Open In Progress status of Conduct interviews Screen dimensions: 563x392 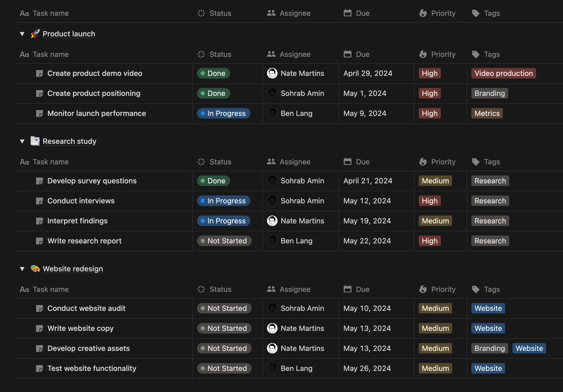pos(224,201)
